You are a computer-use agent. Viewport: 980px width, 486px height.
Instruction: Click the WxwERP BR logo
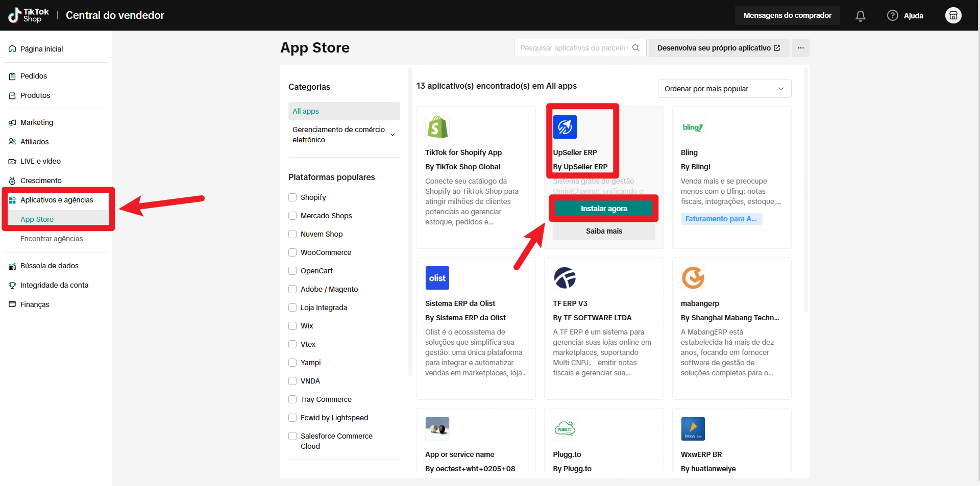pos(693,429)
